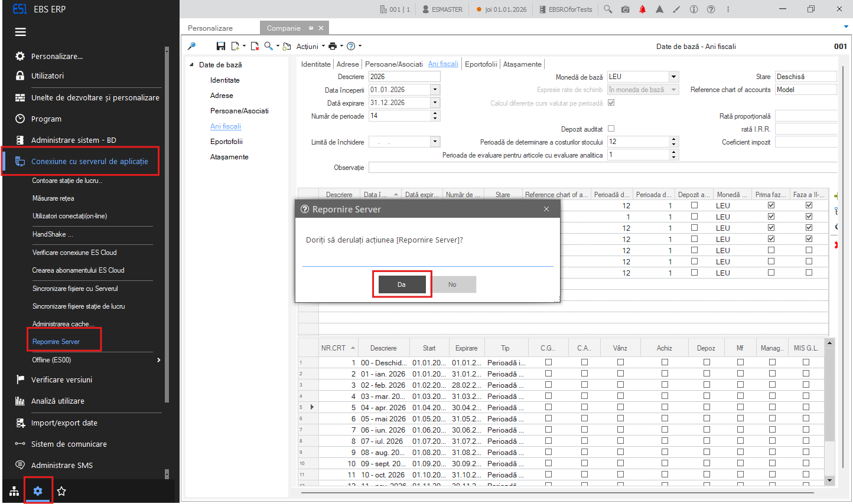This screenshot has width=853, height=504.
Task: Open the Acțiuni menu
Action: [307, 46]
